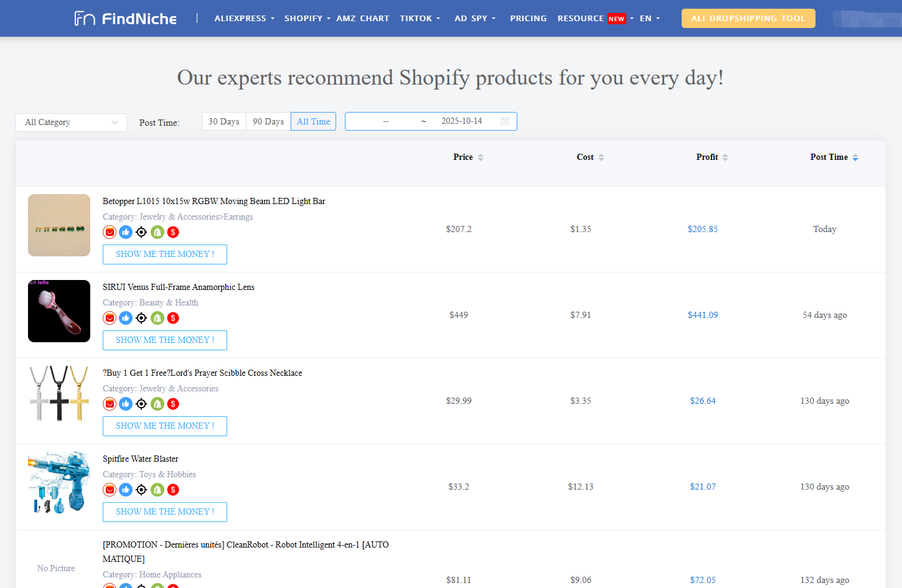
Task: Select the 90 Days post time filter
Action: point(268,121)
